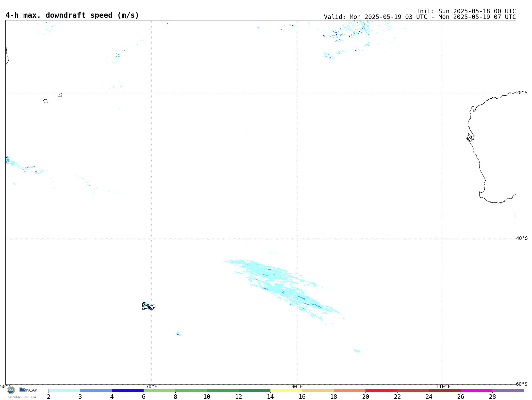Click the map title '4-h max. downdraft speed (m/s)'
The image size is (532, 400).
(x=72, y=15)
